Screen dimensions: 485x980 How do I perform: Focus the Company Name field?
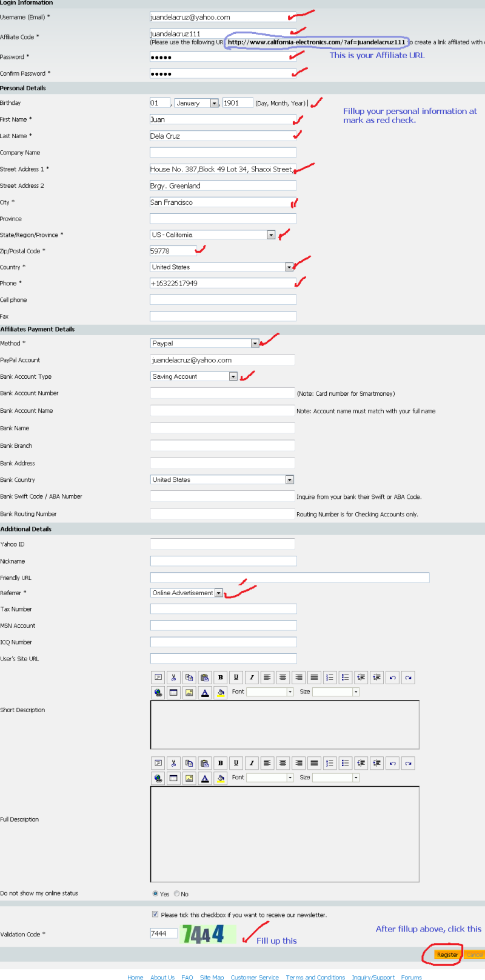pyautogui.click(x=223, y=153)
